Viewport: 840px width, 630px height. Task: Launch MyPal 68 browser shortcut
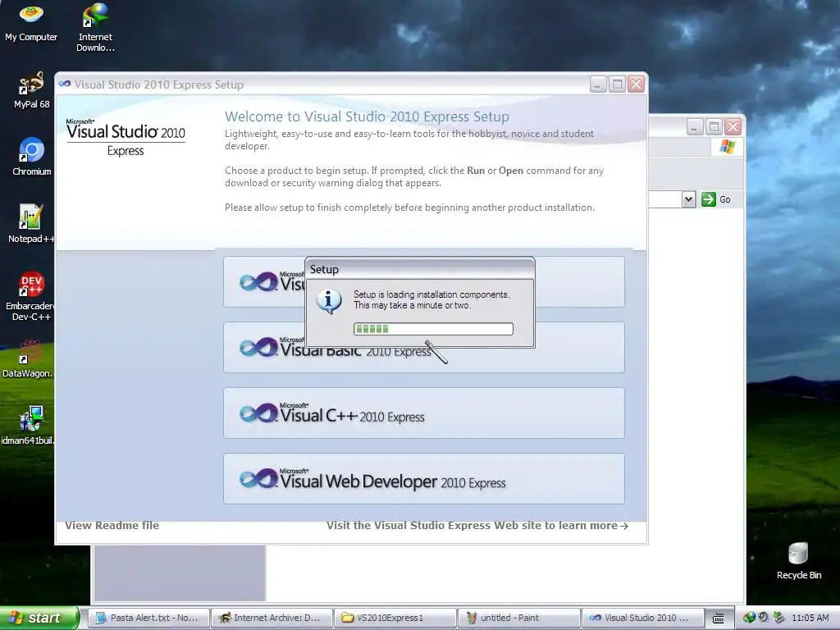point(31,90)
